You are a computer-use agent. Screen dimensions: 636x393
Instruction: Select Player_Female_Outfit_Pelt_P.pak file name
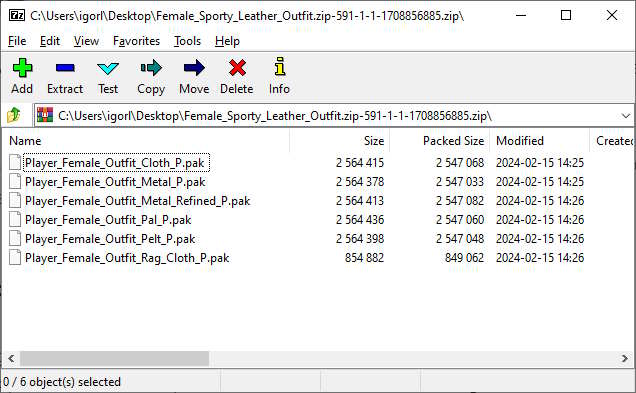pyautogui.click(x=110, y=239)
